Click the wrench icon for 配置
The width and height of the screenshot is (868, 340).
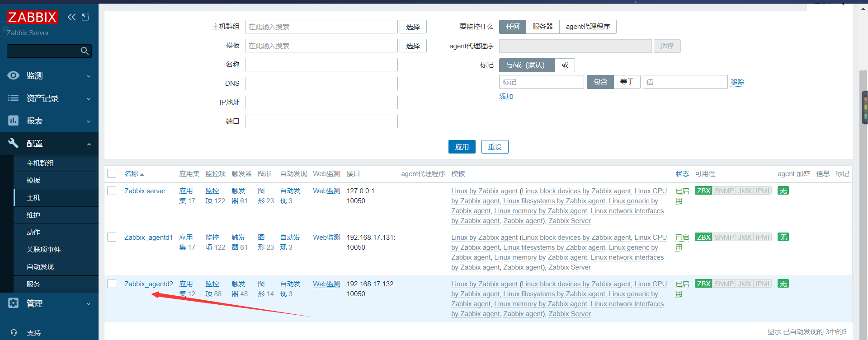tap(14, 143)
